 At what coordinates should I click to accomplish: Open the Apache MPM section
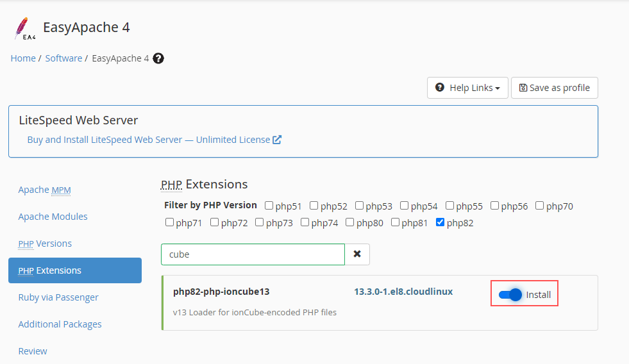[44, 190]
